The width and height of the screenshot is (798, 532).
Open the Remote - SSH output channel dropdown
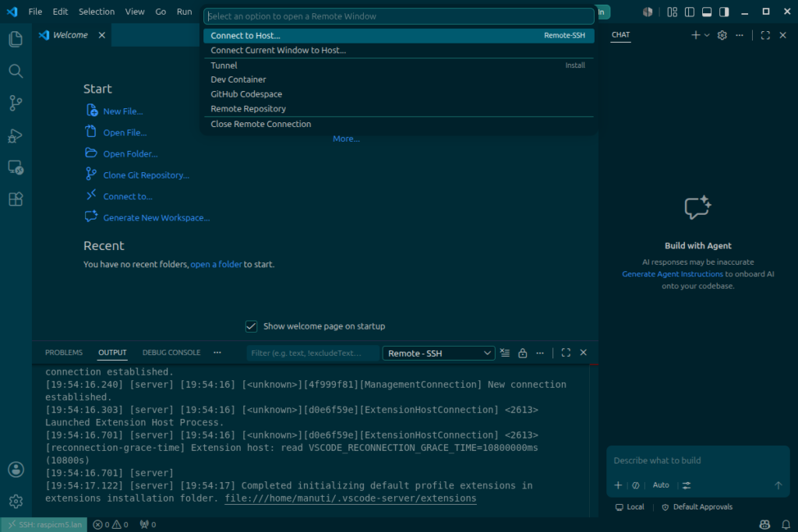(438, 353)
